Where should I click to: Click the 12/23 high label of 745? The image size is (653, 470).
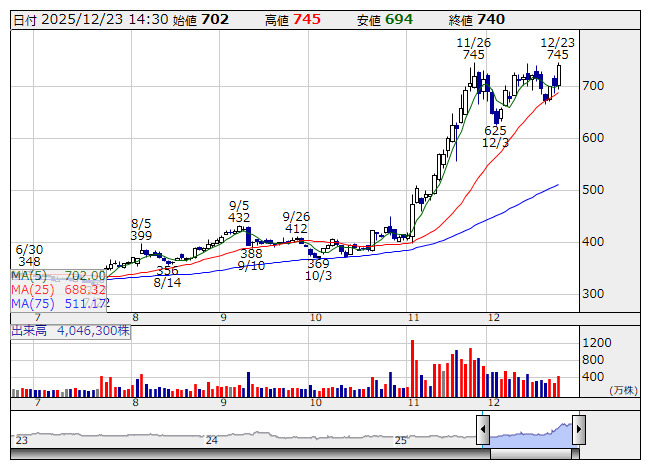point(557,49)
